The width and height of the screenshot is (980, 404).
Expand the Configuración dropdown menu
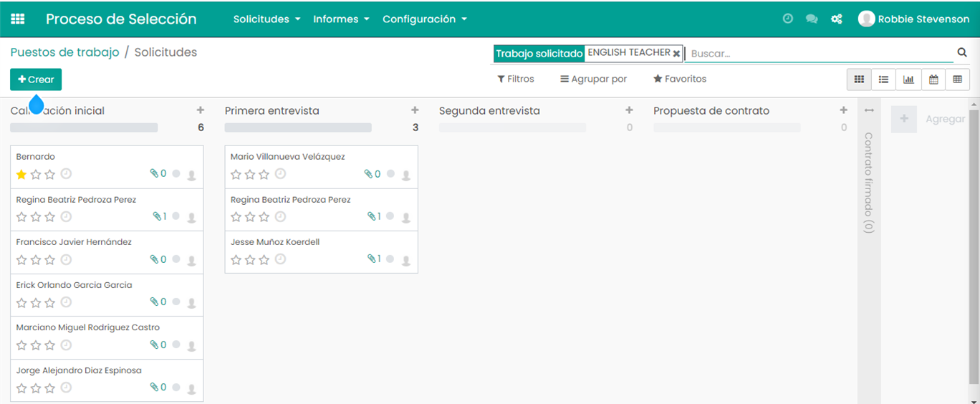[424, 19]
